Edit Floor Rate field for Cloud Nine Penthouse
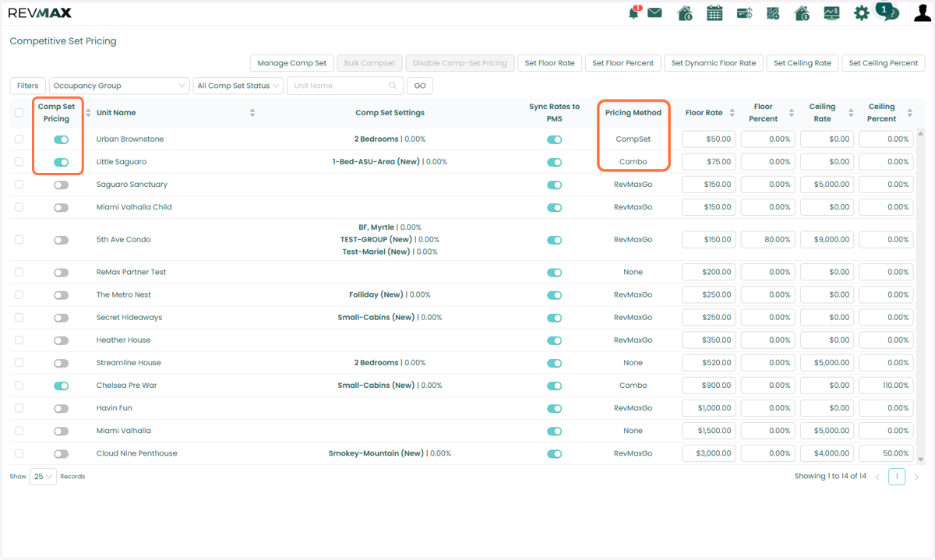Viewport: 935px width, 560px height. point(708,453)
